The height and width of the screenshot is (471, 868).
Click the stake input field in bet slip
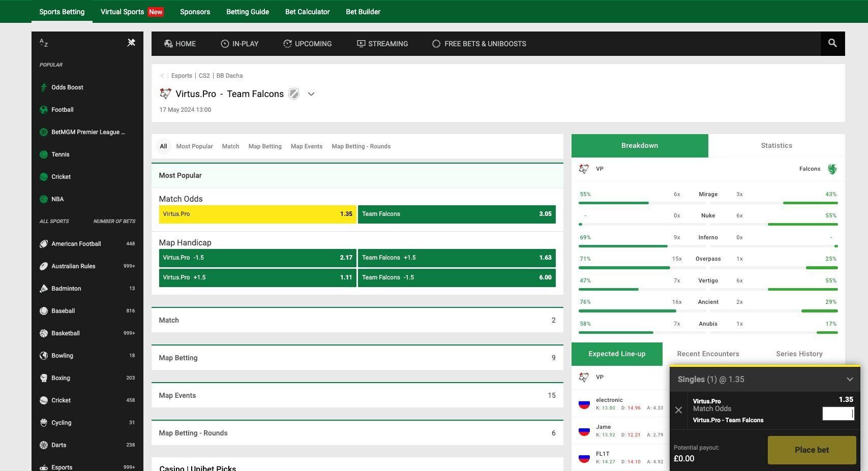(x=838, y=414)
